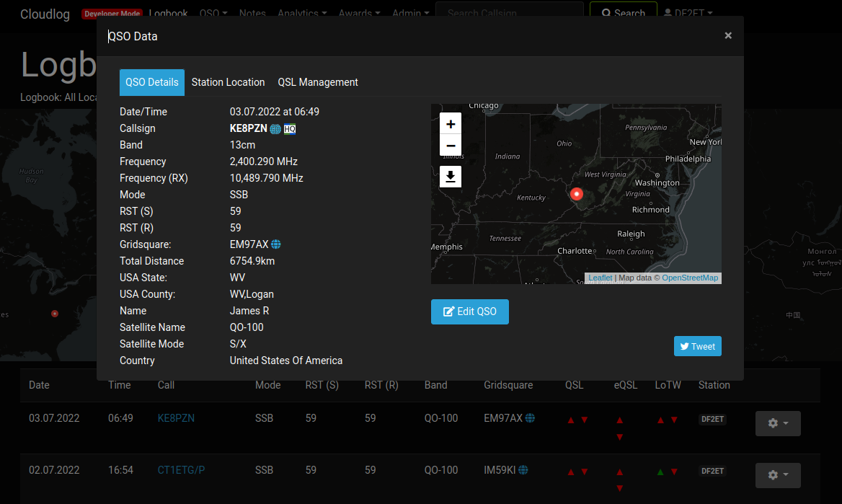
Task: Toggle the red QSL sent arrow for CT1ETG/P
Action: 570,470
